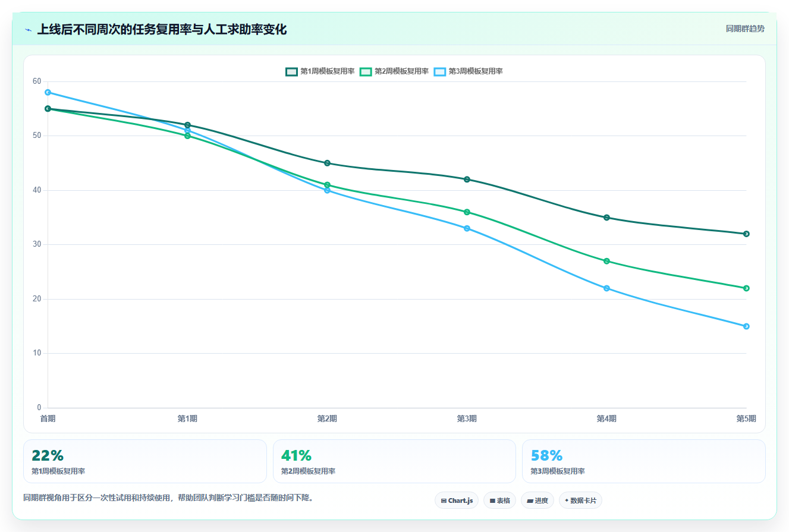This screenshot has height=532, width=789.
Task: Open the 表格 tag button
Action: pos(499,500)
